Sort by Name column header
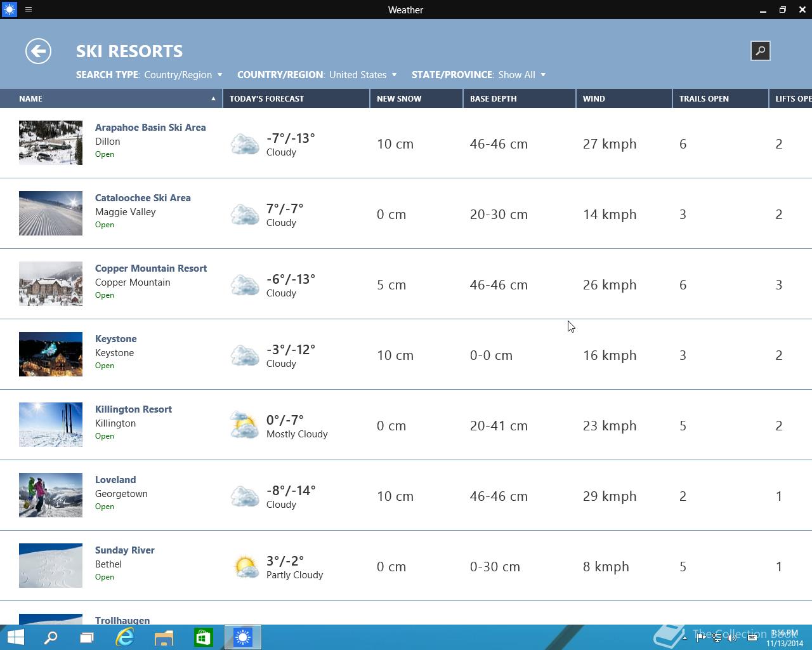The height and width of the screenshot is (650, 812). [x=111, y=98]
